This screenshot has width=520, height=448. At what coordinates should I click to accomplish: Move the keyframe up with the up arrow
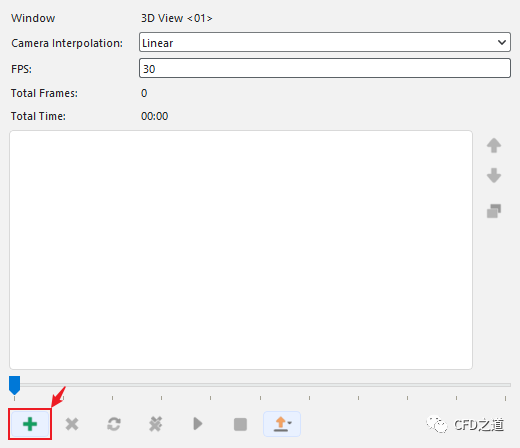click(x=494, y=145)
